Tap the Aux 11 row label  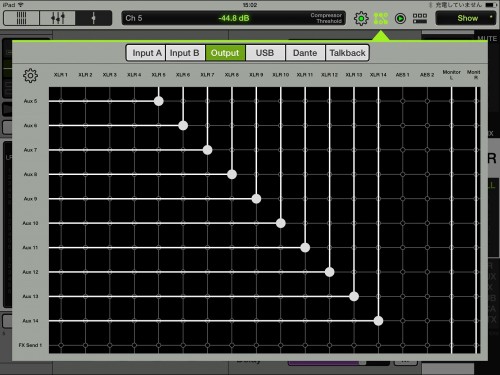point(30,248)
